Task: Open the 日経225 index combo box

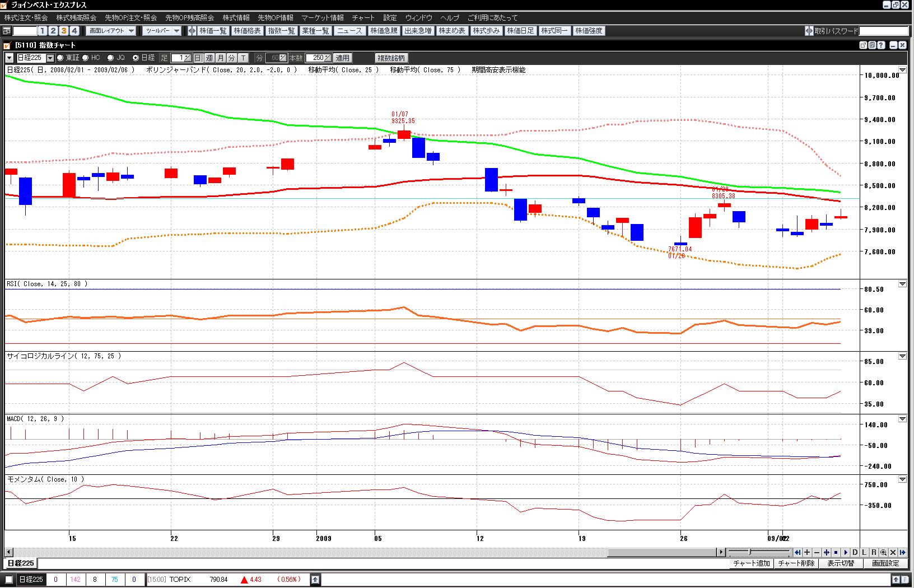Action: pos(50,58)
